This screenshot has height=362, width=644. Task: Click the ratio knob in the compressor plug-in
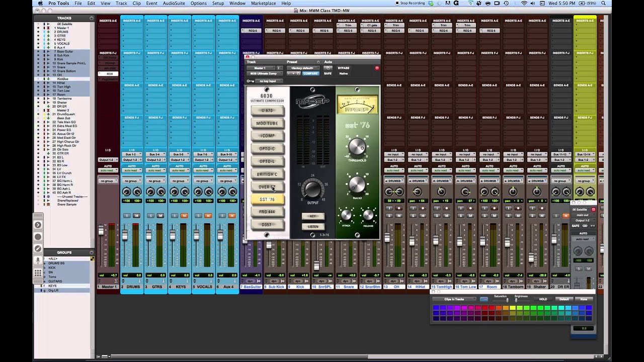point(357,185)
